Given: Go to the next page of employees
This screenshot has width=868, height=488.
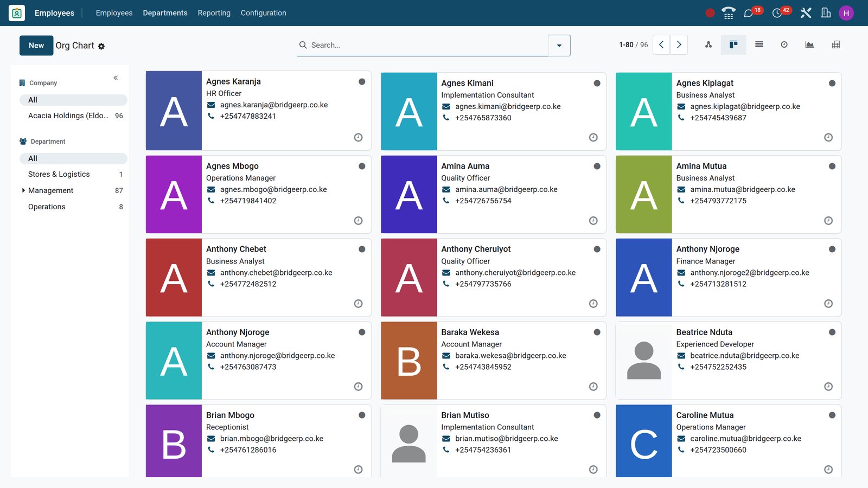Looking at the screenshot, I should pyautogui.click(x=679, y=45).
